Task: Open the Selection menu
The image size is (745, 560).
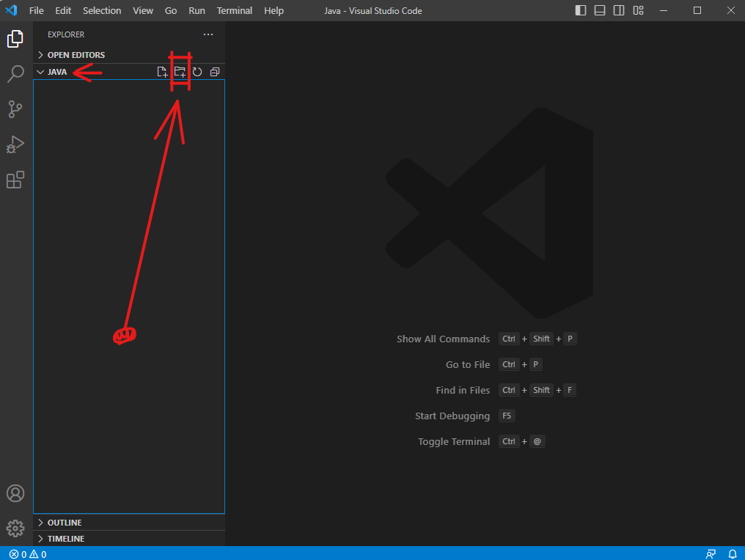Action: 102,10
